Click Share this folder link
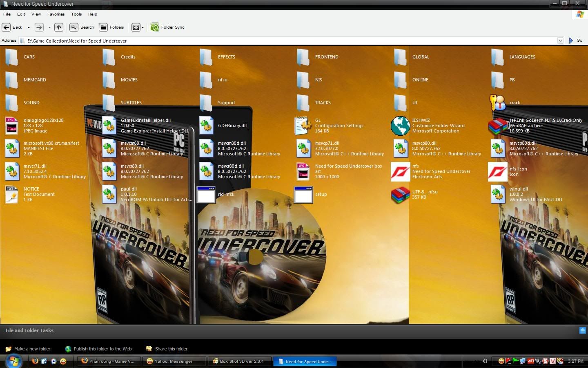 point(167,349)
